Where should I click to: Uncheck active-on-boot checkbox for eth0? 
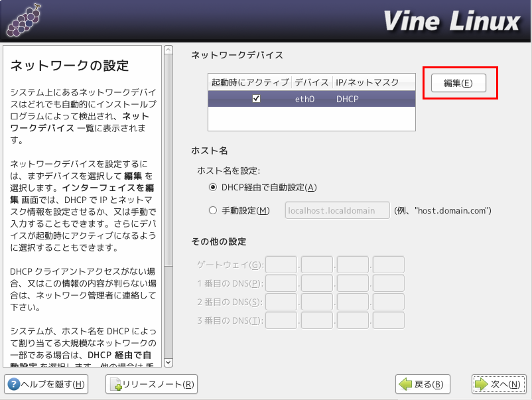(256, 98)
